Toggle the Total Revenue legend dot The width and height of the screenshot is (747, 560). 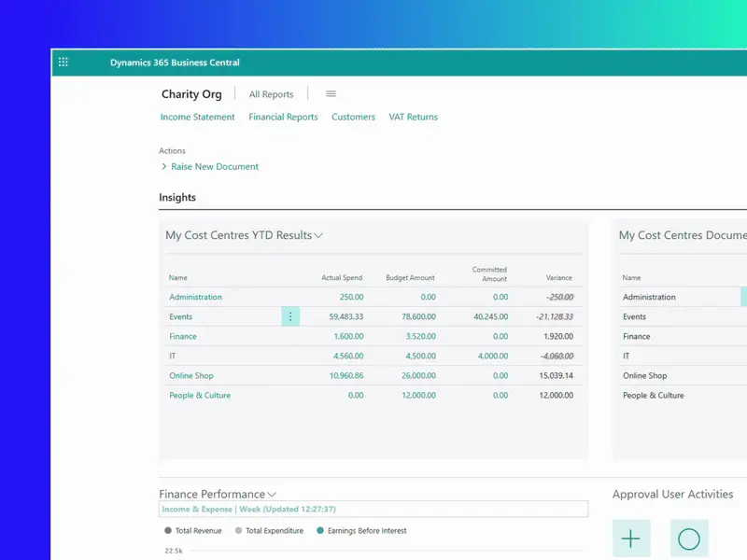[168, 531]
